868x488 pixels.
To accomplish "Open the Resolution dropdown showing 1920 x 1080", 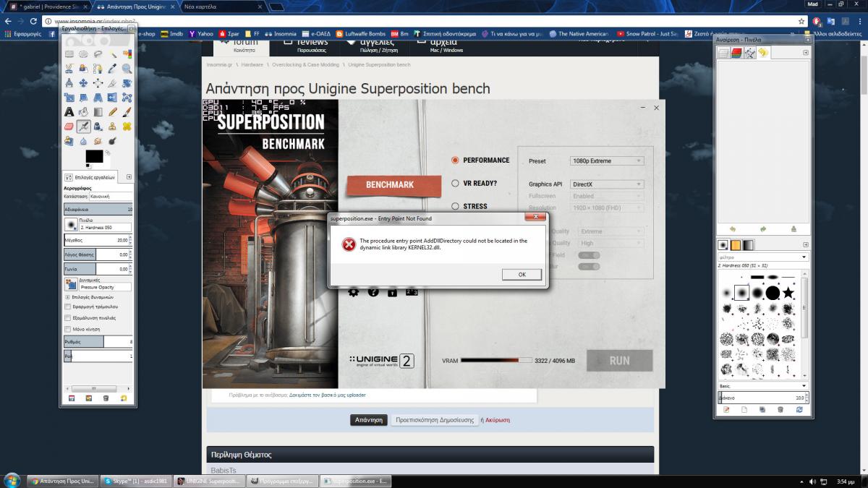I will coord(606,207).
